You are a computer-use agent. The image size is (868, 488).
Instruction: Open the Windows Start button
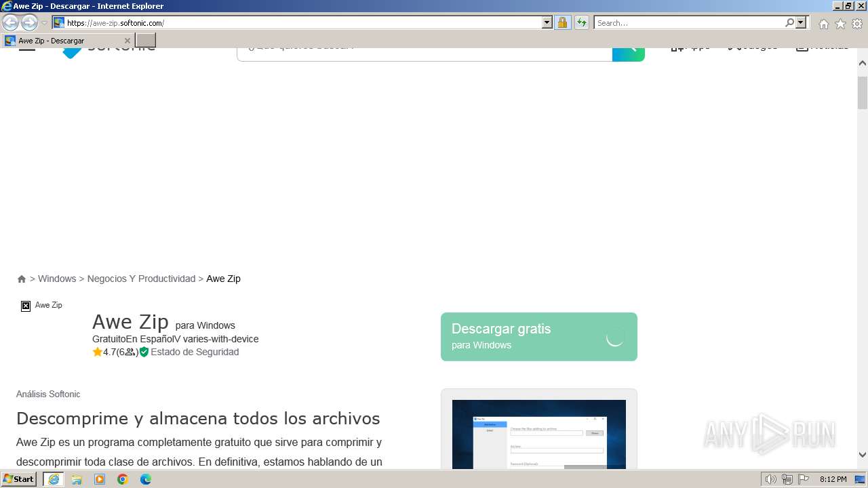pos(19,479)
